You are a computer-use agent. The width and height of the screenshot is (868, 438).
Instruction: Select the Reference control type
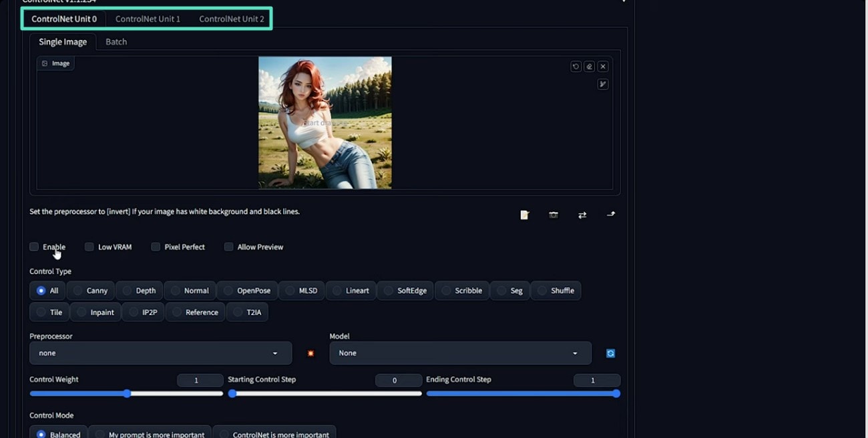pyautogui.click(x=195, y=312)
